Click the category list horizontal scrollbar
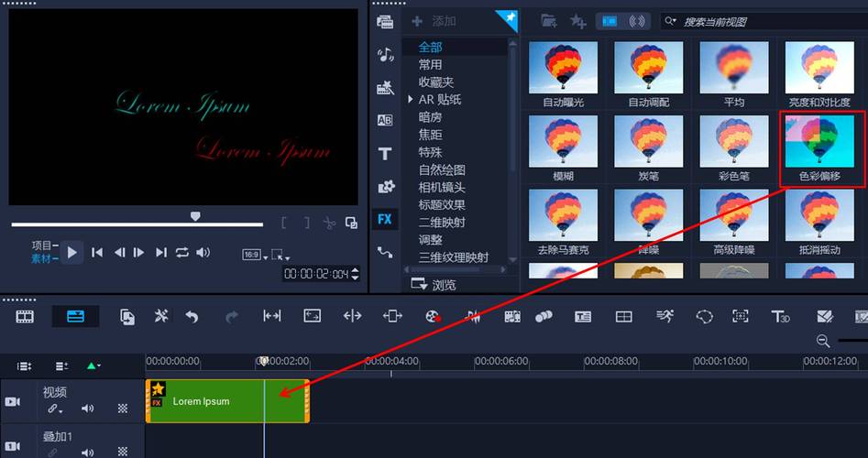This screenshot has width=868, height=458. coord(455,269)
